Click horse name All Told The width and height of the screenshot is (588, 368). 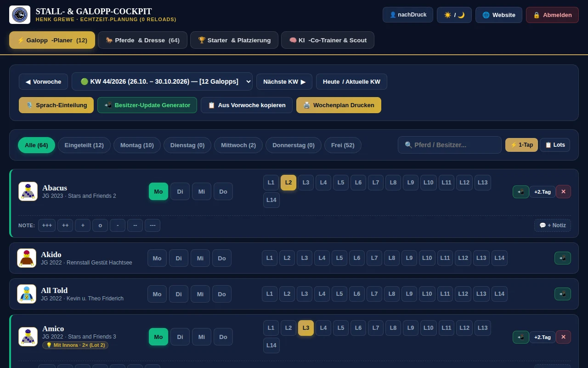pos(54,290)
